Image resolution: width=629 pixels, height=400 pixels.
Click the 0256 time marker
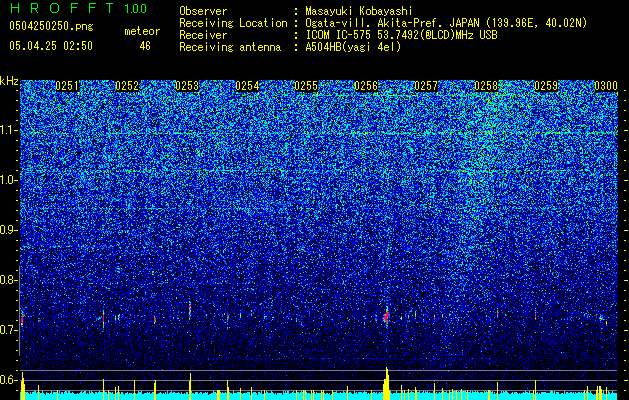pos(366,86)
